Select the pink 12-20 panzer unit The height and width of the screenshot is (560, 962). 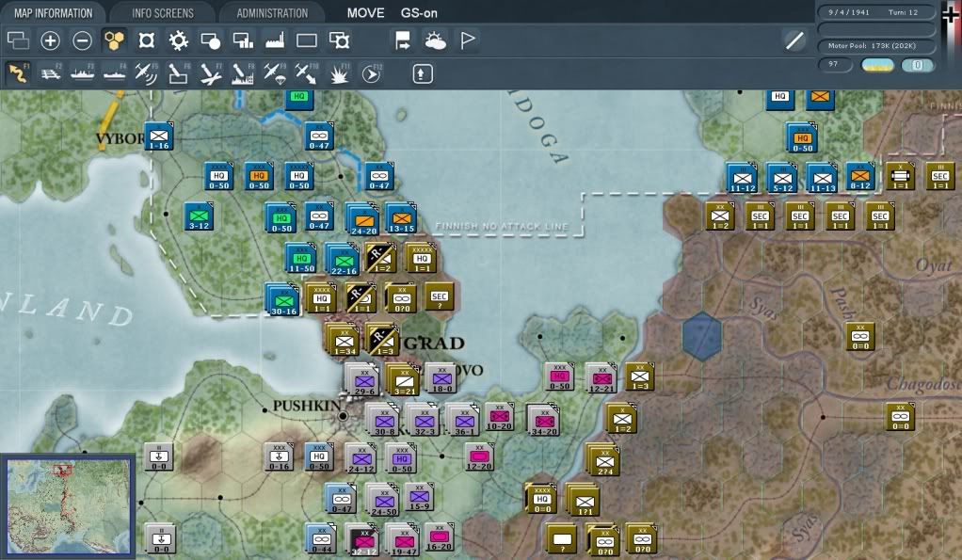[x=479, y=457]
